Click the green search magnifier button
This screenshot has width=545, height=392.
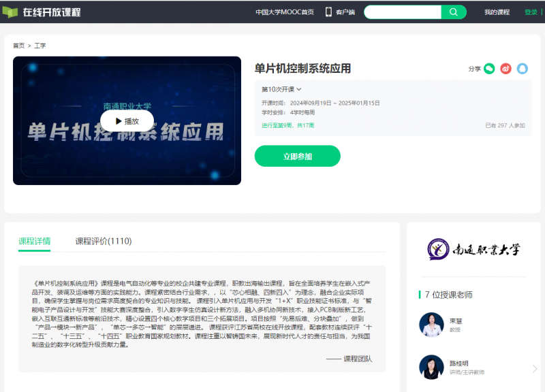point(454,12)
